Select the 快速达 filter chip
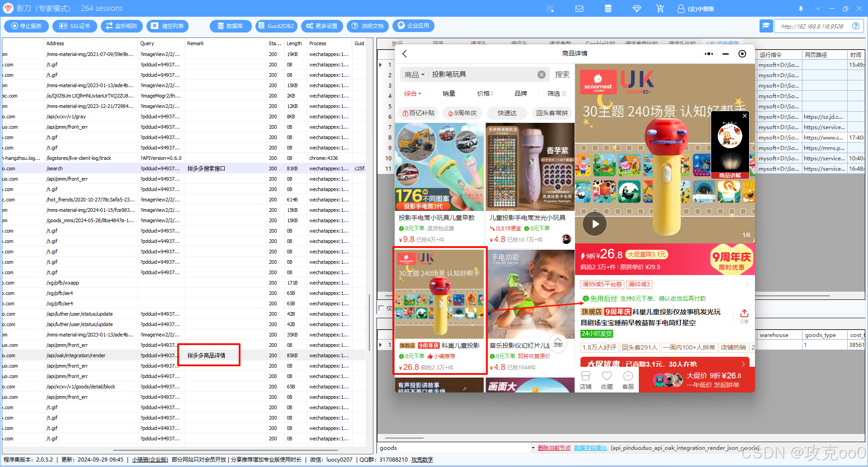Screen dimensions: 868x467 pos(507,113)
